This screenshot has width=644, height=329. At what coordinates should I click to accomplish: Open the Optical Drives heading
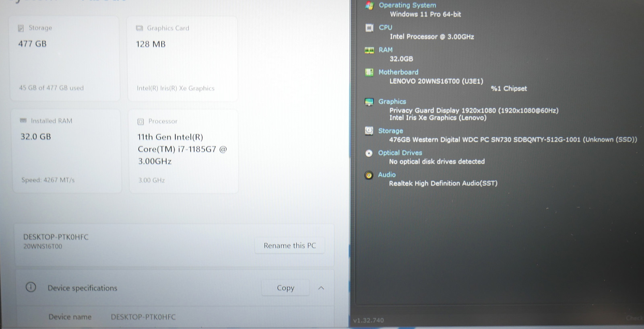point(400,153)
